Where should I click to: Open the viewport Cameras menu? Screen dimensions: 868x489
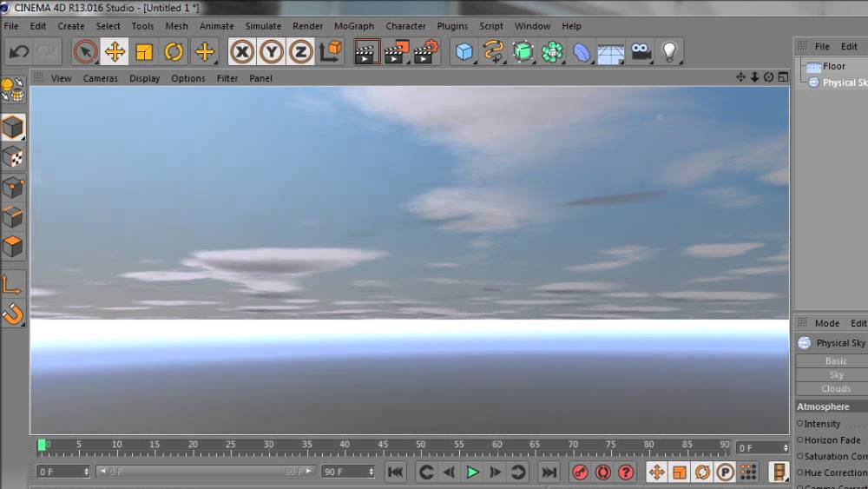tap(100, 78)
